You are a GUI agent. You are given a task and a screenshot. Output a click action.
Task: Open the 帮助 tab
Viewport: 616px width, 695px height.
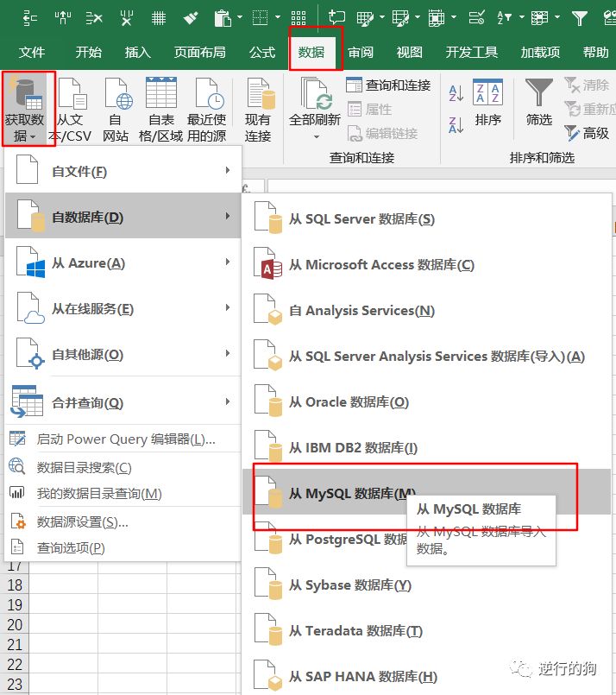[596, 53]
